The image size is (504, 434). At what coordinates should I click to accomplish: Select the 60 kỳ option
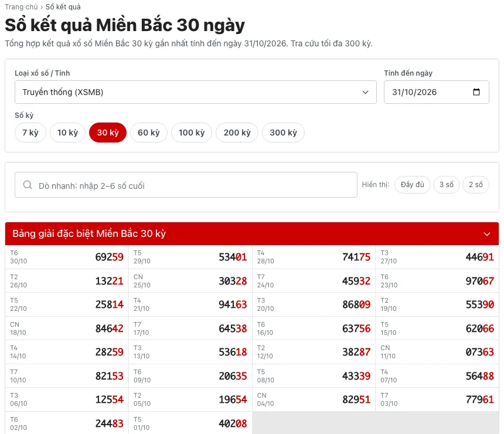(x=149, y=133)
